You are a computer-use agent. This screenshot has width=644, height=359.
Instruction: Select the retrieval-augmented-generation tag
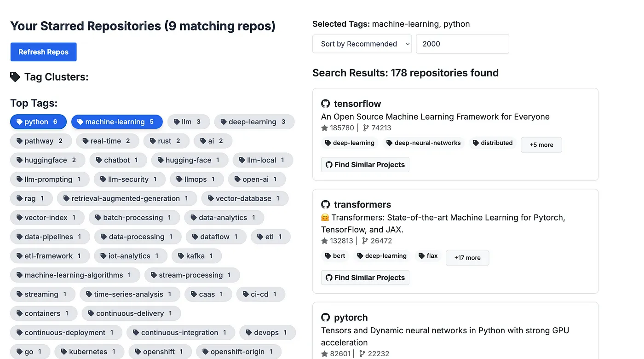[x=127, y=198]
